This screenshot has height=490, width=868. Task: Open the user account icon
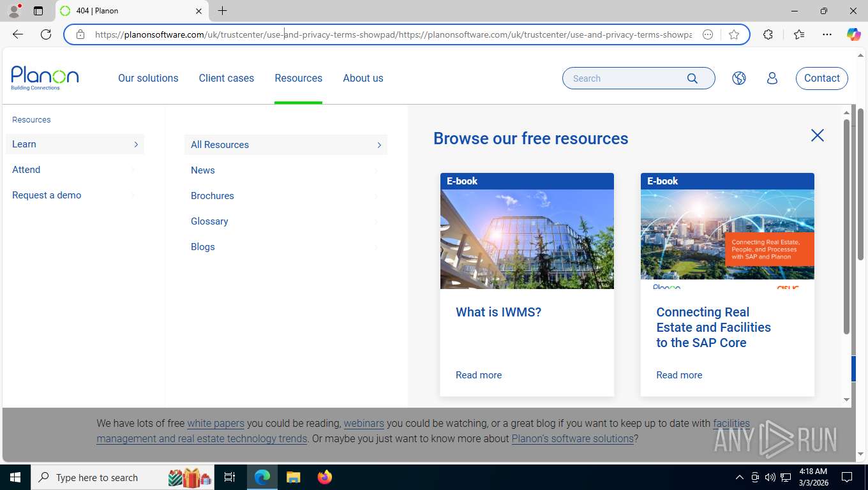[772, 78]
